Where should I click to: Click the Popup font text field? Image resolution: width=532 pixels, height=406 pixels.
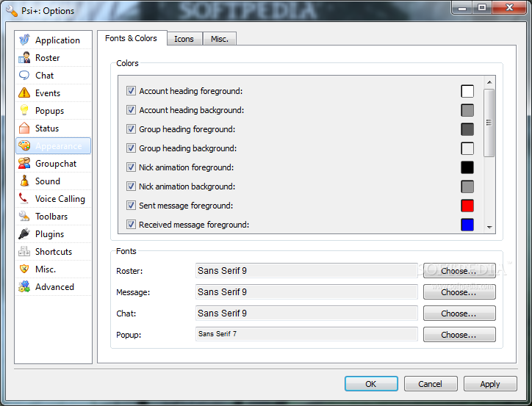click(306, 334)
